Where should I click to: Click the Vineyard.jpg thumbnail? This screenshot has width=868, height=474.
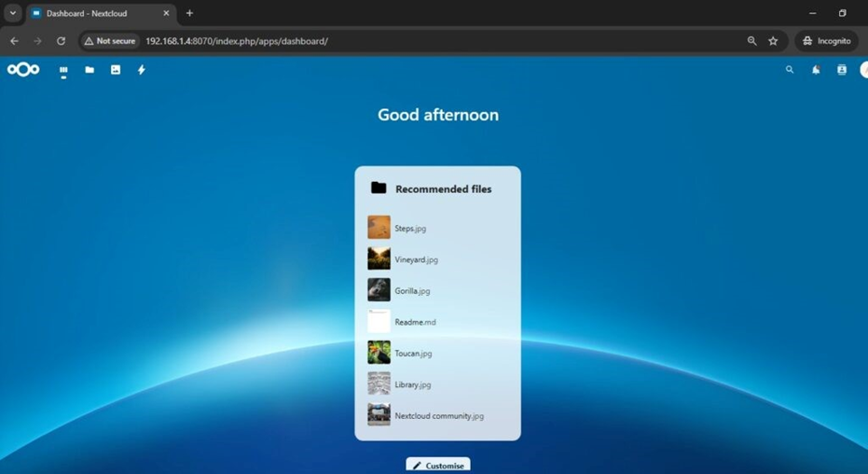[x=379, y=258]
